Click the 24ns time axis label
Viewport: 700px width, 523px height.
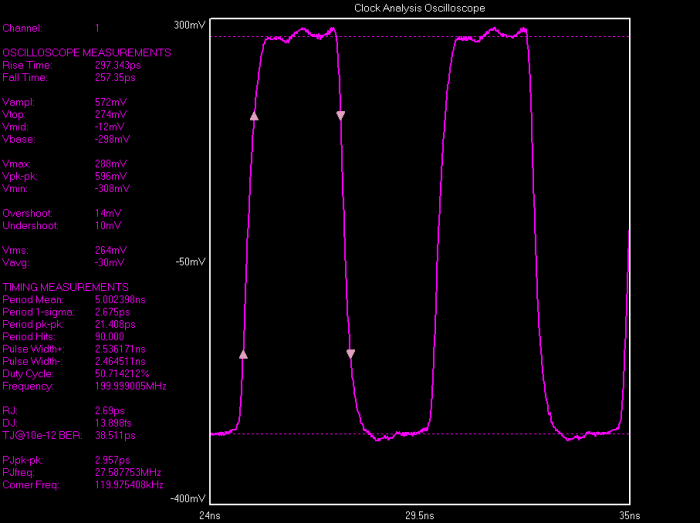[x=211, y=515]
